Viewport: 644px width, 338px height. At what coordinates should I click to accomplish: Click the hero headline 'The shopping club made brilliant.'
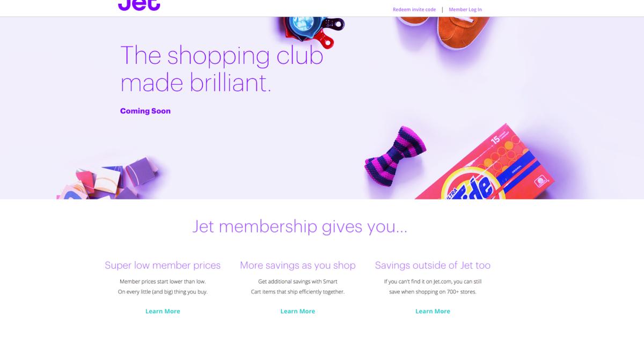[x=222, y=69]
